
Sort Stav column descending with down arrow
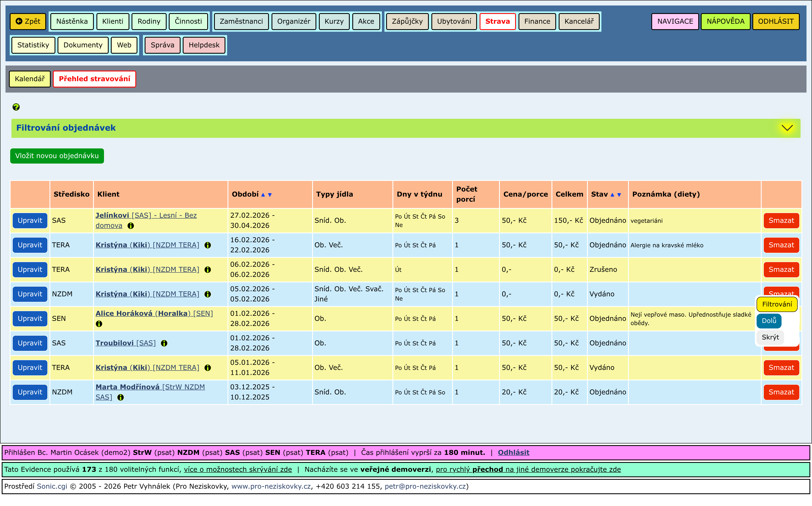(619, 195)
